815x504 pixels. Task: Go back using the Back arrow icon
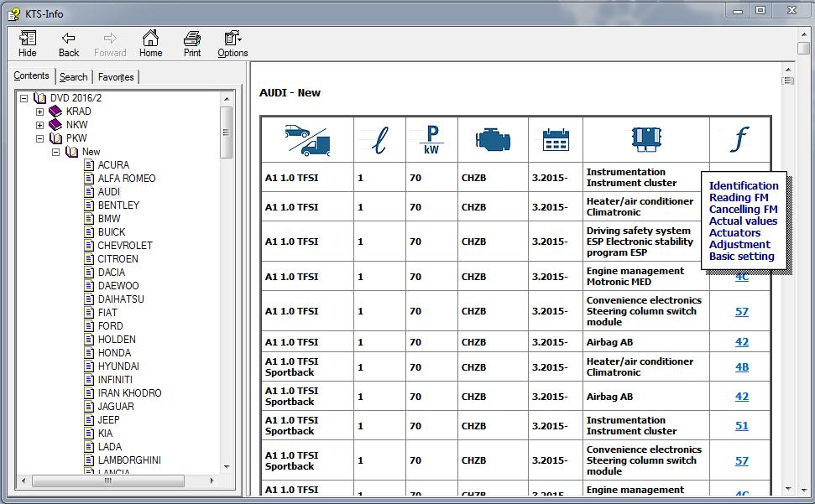tap(69, 38)
